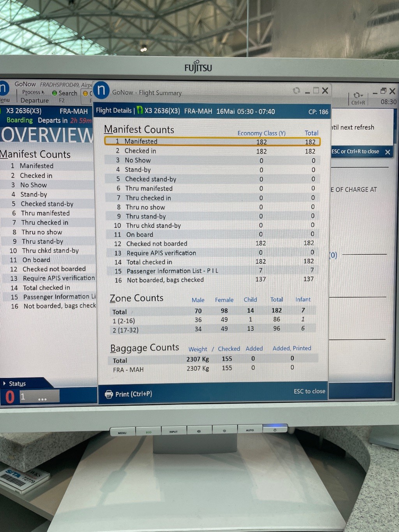Click the GoNow logo in Flight Summary title bar
The width and height of the screenshot is (399, 532).
tap(102, 90)
